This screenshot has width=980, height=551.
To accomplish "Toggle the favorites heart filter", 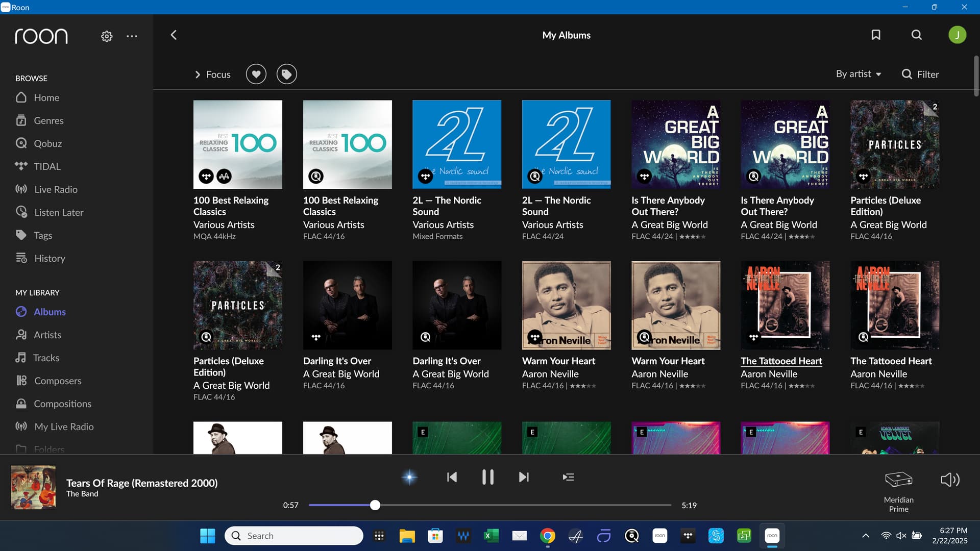I will tap(256, 74).
